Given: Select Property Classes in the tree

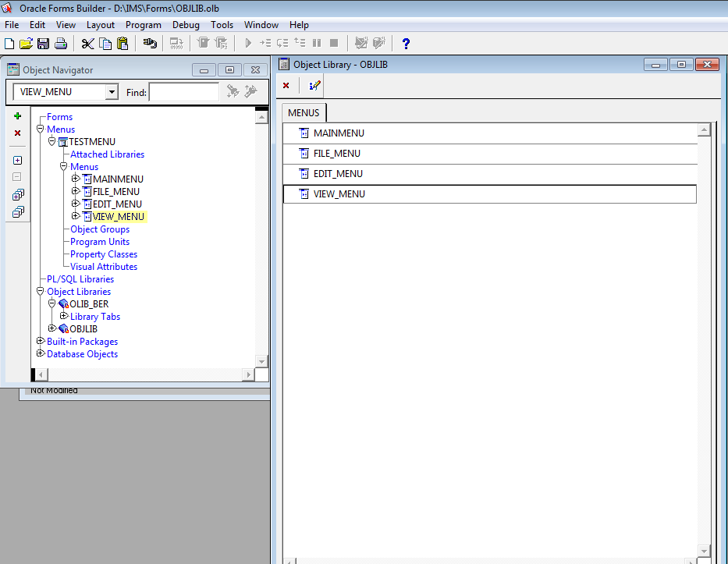Looking at the screenshot, I should click(104, 254).
